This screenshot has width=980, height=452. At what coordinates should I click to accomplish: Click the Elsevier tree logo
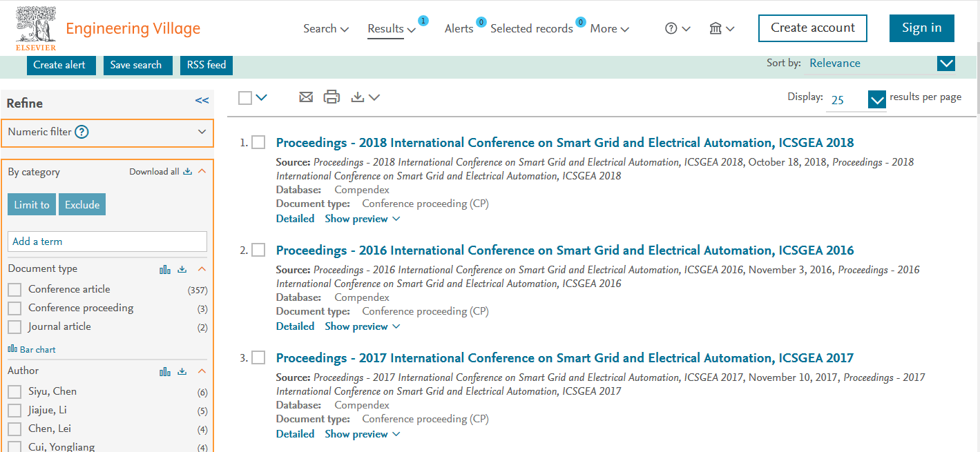pyautogui.click(x=37, y=29)
